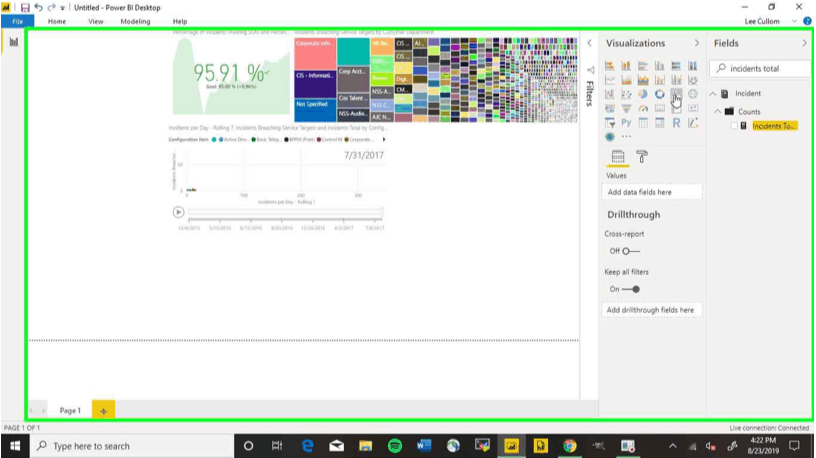816x458 pixels.
Task: Open the Help ribbon tab
Action: (180, 21)
